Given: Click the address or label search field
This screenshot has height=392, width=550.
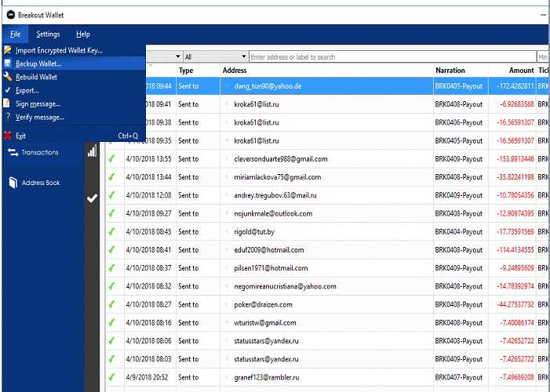Looking at the screenshot, I should [x=392, y=56].
